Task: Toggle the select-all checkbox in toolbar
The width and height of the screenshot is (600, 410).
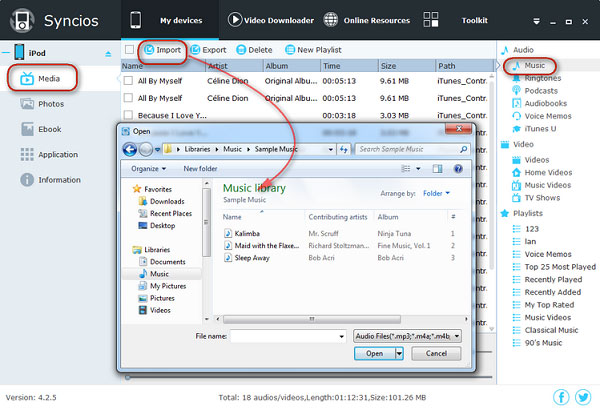Action: [x=129, y=50]
